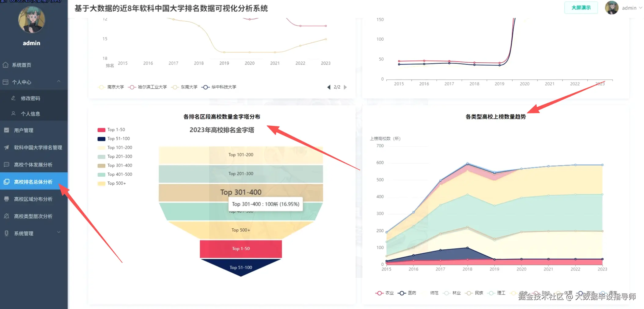
Task: Go to previous page of the legend pagination
Action: click(x=329, y=87)
